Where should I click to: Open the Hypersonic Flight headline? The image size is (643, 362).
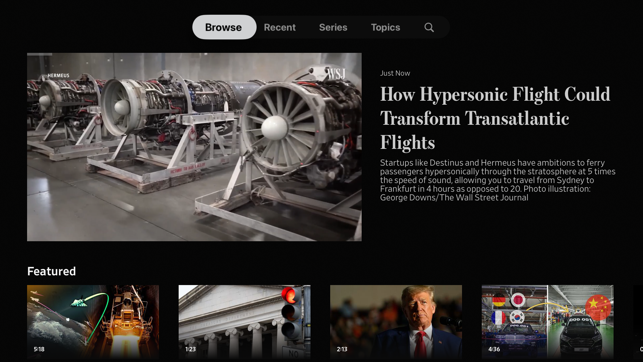[x=495, y=118]
